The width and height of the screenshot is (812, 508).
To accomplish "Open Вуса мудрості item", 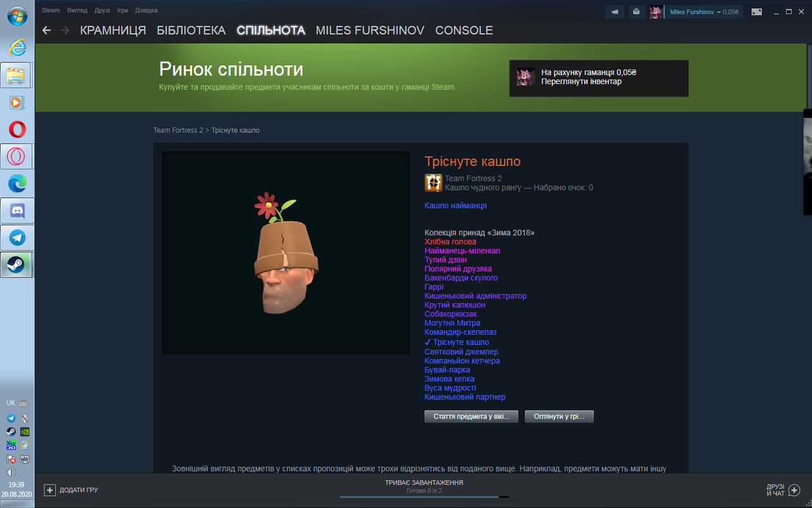I will pos(450,388).
